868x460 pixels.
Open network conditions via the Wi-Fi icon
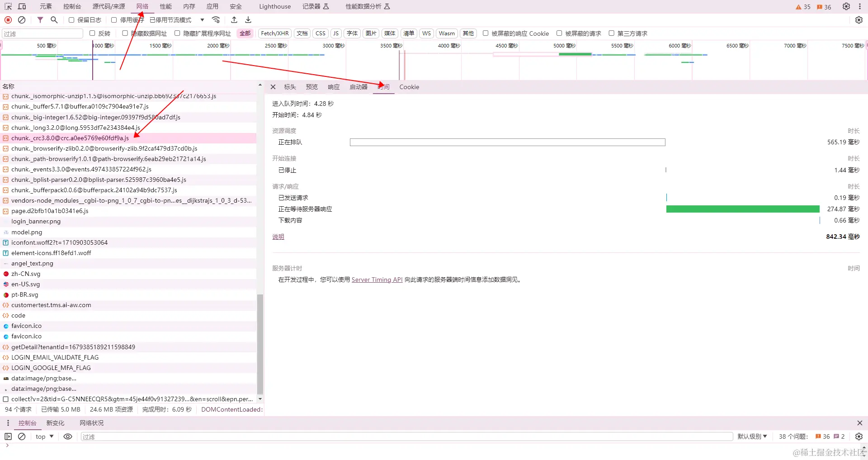tap(216, 20)
